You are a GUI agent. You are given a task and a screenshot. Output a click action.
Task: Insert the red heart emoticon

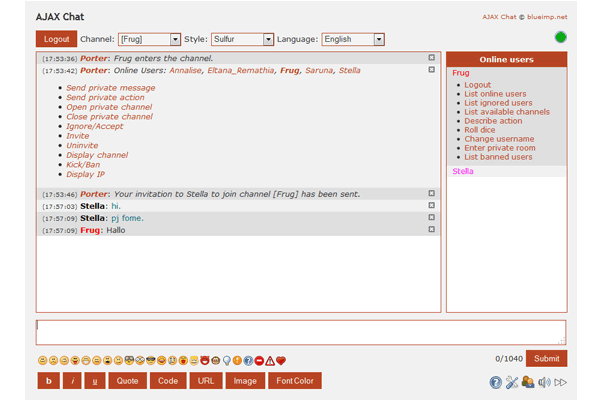pyautogui.click(x=281, y=360)
